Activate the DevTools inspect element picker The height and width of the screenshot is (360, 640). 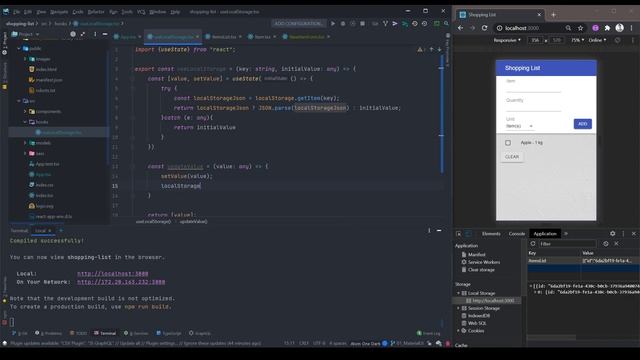(459, 234)
